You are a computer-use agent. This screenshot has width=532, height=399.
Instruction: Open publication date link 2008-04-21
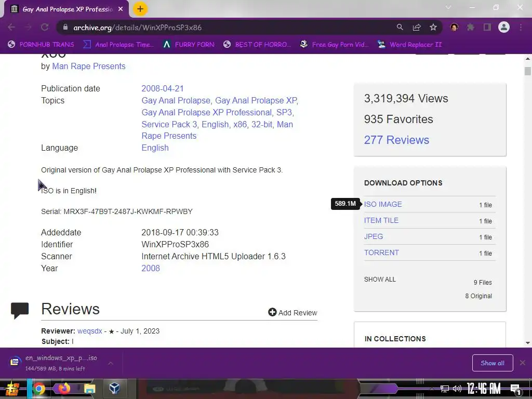[x=163, y=88]
